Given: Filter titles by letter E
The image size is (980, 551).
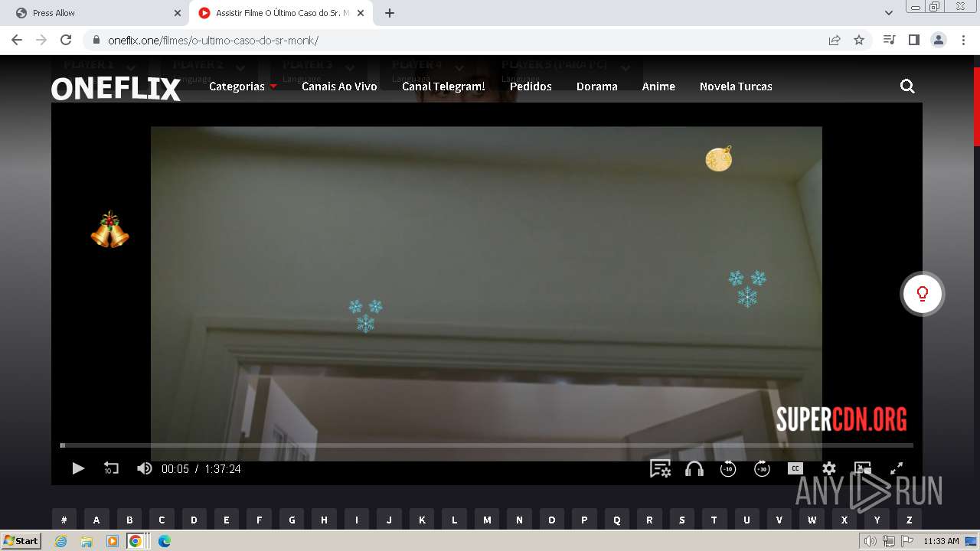Looking at the screenshot, I should (x=227, y=520).
